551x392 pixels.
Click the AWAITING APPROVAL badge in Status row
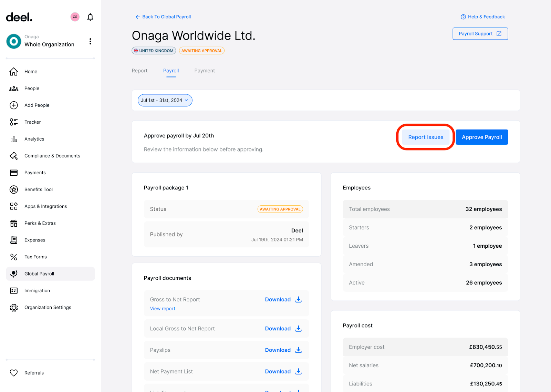pyautogui.click(x=280, y=209)
